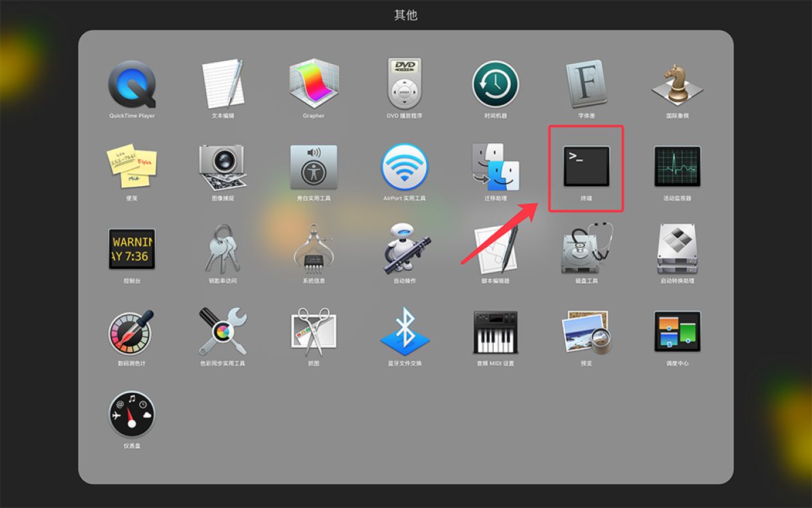Open 活动监视器 (Activity Monitor)
This screenshot has width=812, height=508.
click(x=677, y=166)
